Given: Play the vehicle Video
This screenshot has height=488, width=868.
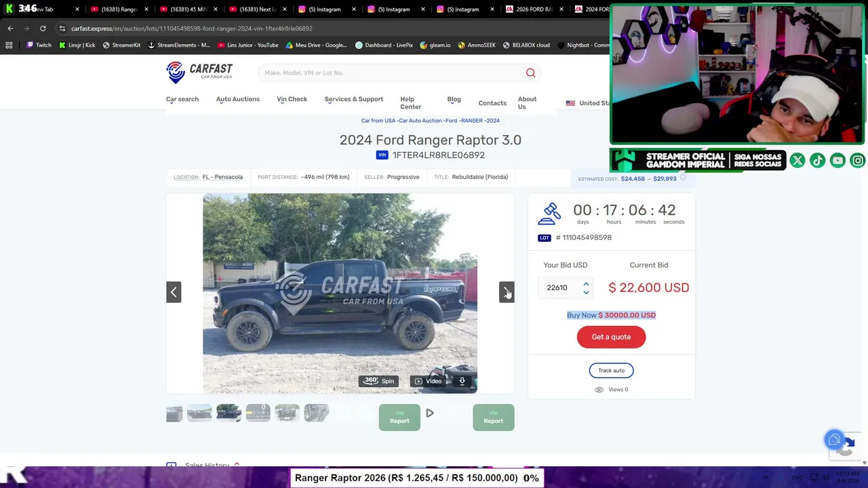Looking at the screenshot, I should click(428, 382).
